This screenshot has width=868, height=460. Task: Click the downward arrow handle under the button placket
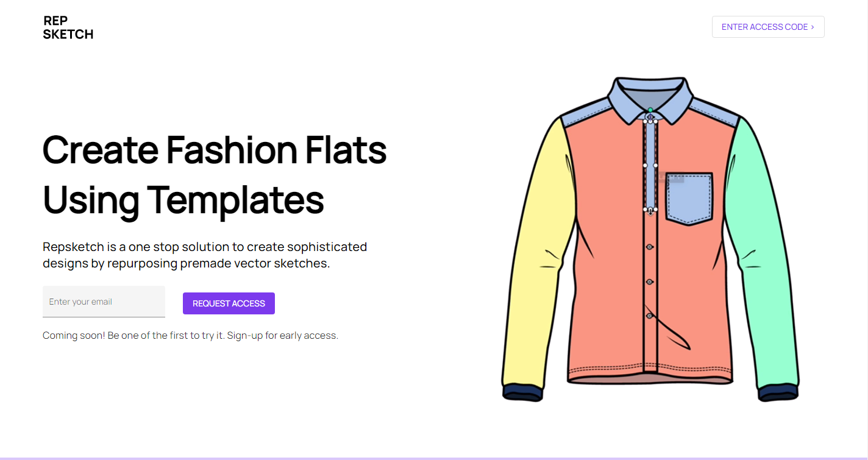click(x=650, y=211)
